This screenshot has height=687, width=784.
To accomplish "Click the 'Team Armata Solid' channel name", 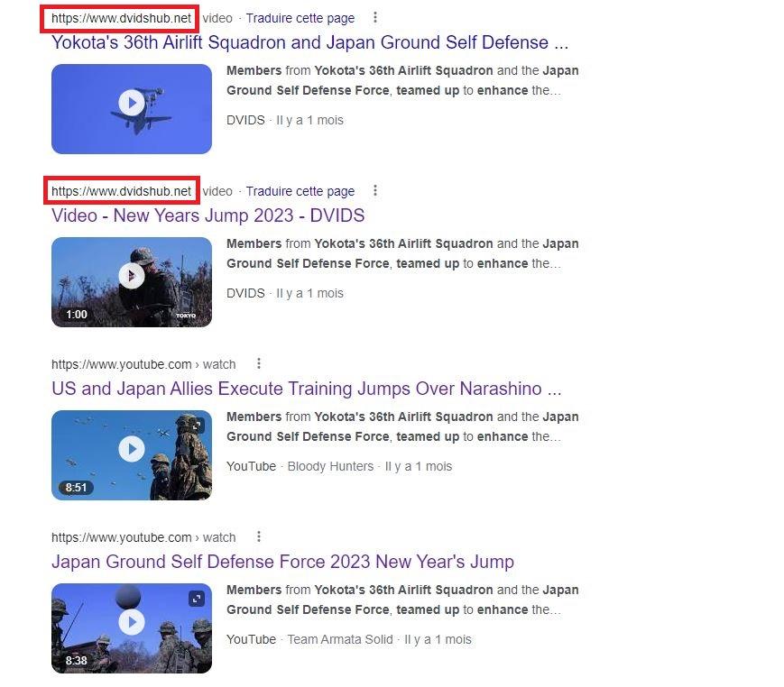I will (340, 639).
